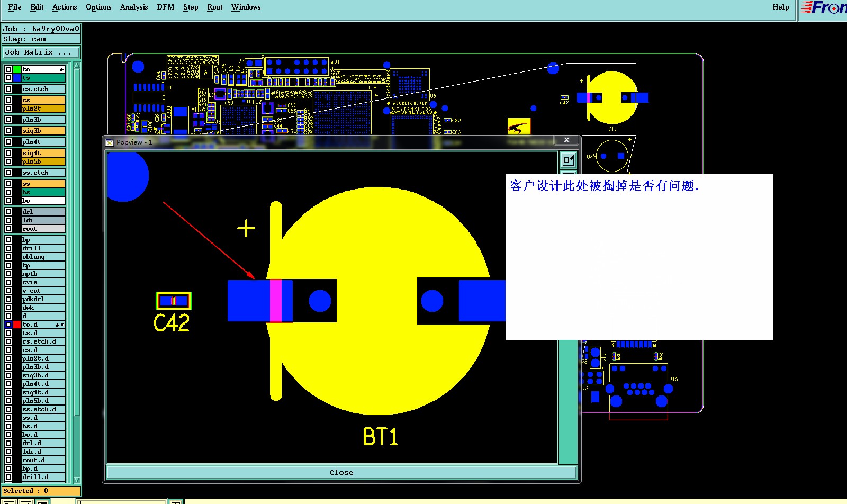Open the Edit menu
The image size is (847, 504).
(37, 7)
